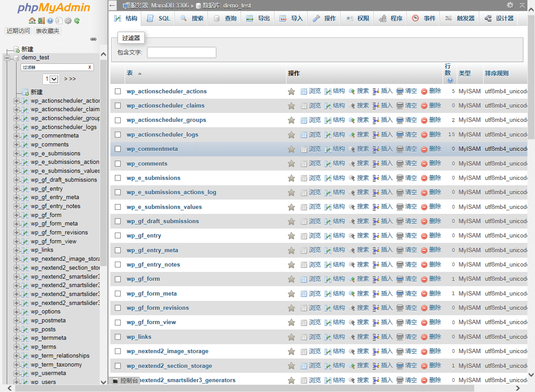
Task: Hide navigation panel left arrow button
Action: pos(113,5)
